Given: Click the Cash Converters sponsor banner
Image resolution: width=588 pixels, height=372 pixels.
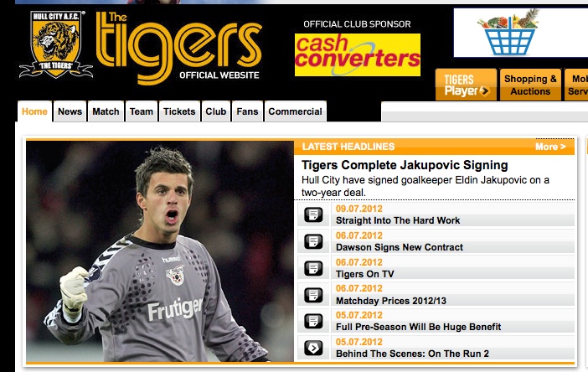Looking at the screenshot, I should pyautogui.click(x=358, y=54).
